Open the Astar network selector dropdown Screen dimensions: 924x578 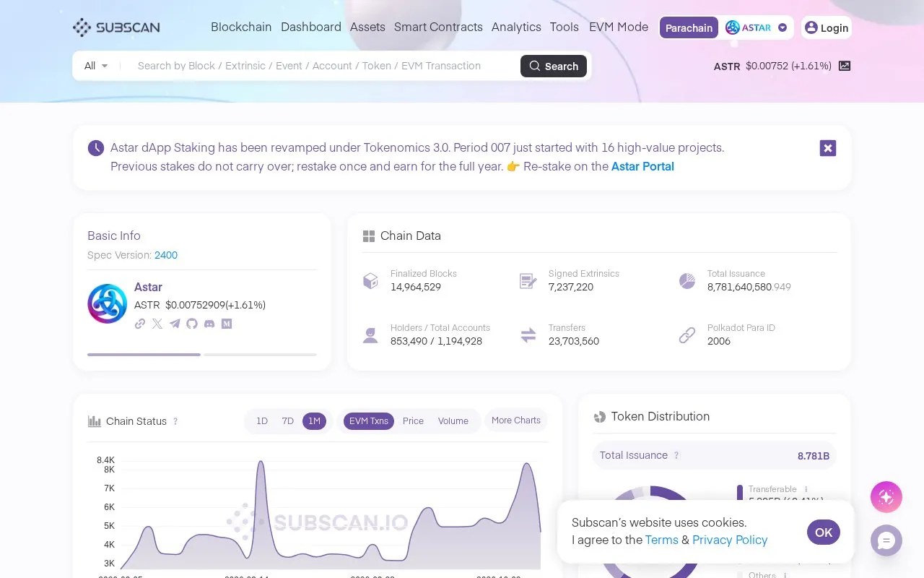757,27
